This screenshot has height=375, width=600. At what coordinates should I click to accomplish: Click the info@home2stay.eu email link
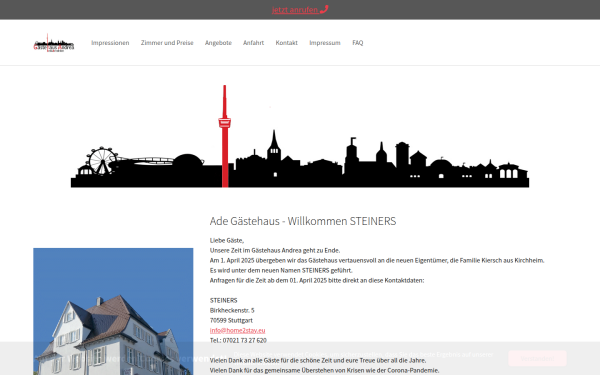click(x=237, y=330)
